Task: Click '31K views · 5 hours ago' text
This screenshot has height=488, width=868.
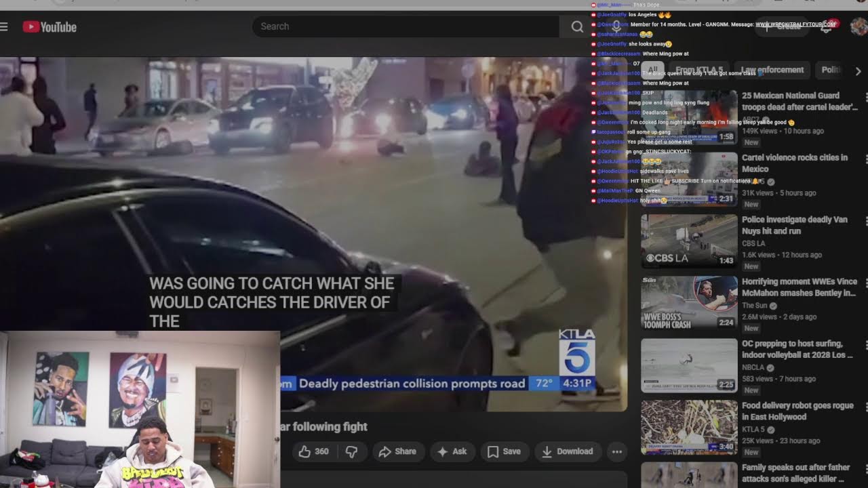Action: tap(779, 193)
